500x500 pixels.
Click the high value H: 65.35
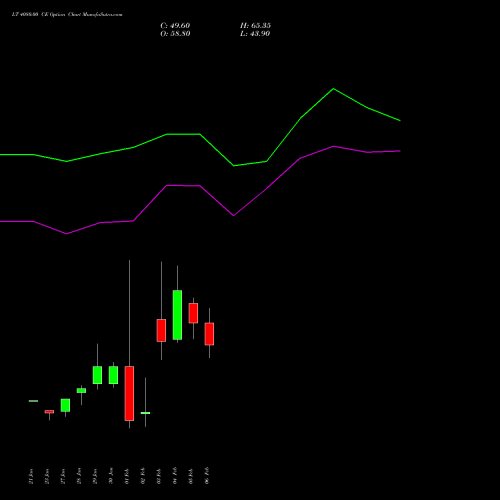[255, 26]
